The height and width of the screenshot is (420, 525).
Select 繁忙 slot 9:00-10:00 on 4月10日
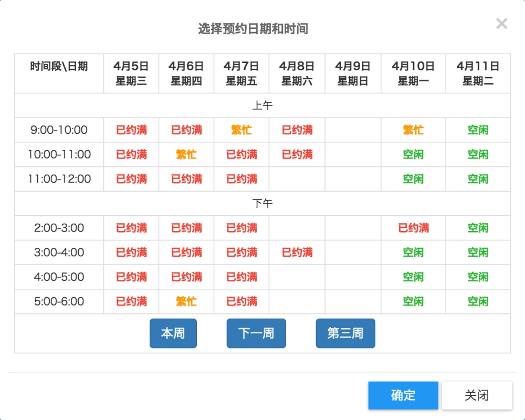413,130
